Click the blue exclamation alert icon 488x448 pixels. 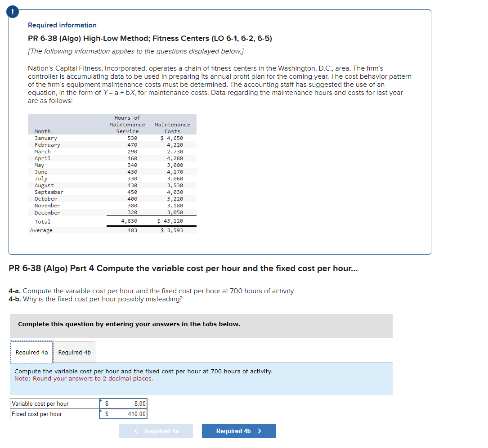point(12,12)
